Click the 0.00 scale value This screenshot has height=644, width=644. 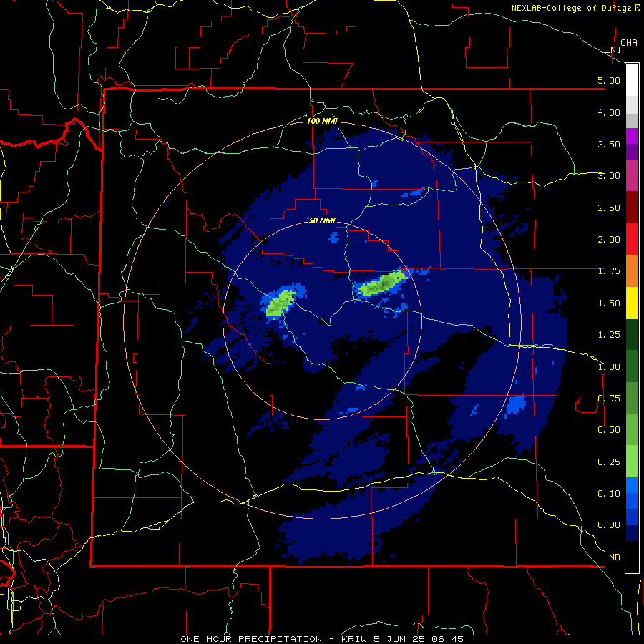click(609, 525)
